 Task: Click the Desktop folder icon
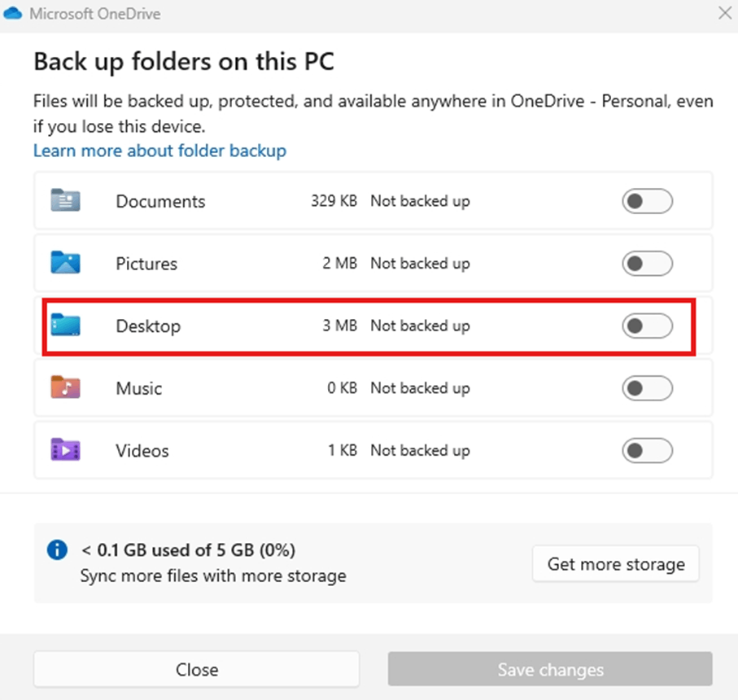(x=65, y=325)
